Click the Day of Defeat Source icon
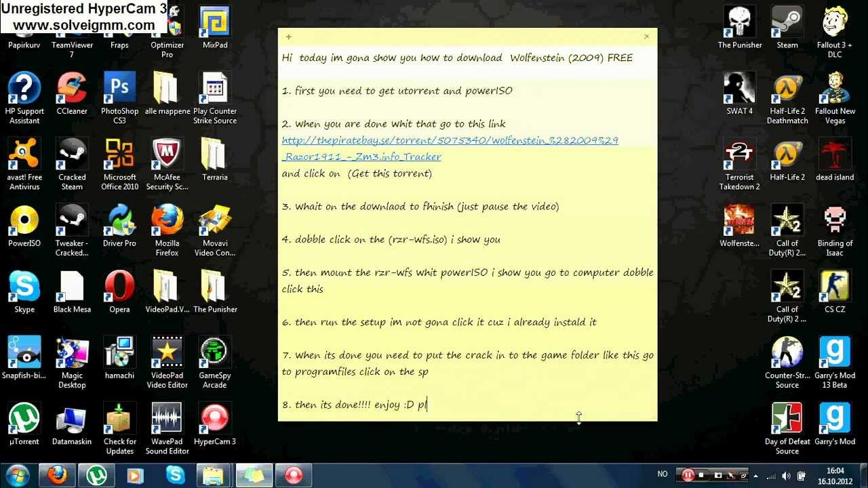Screen dimensions: 868x488 pos(787,429)
